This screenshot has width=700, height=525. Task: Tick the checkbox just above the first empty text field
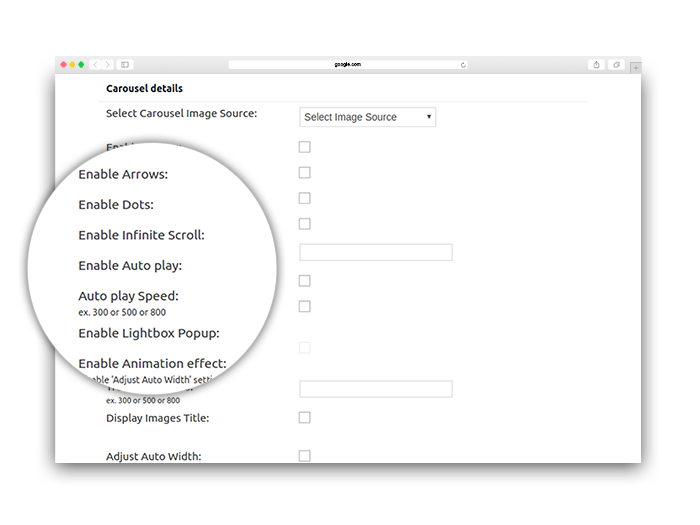click(304, 224)
